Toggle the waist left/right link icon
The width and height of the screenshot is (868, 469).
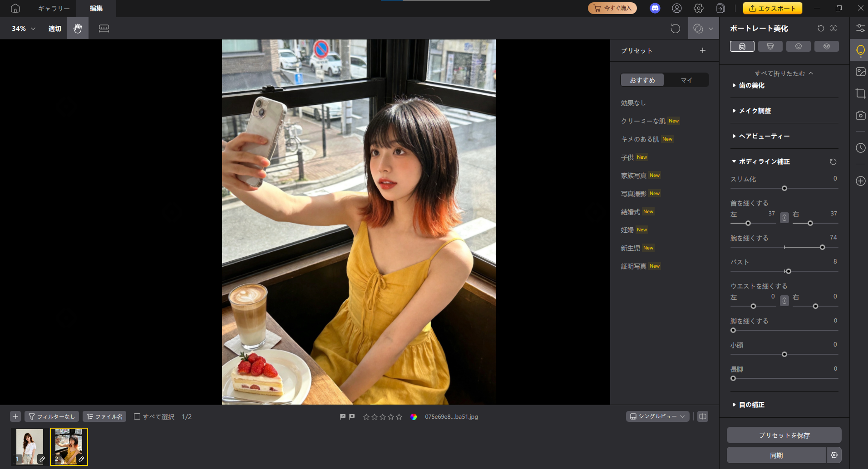pyautogui.click(x=784, y=300)
